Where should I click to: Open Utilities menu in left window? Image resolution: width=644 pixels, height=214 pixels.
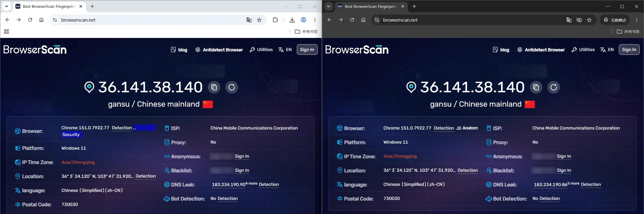(x=261, y=50)
